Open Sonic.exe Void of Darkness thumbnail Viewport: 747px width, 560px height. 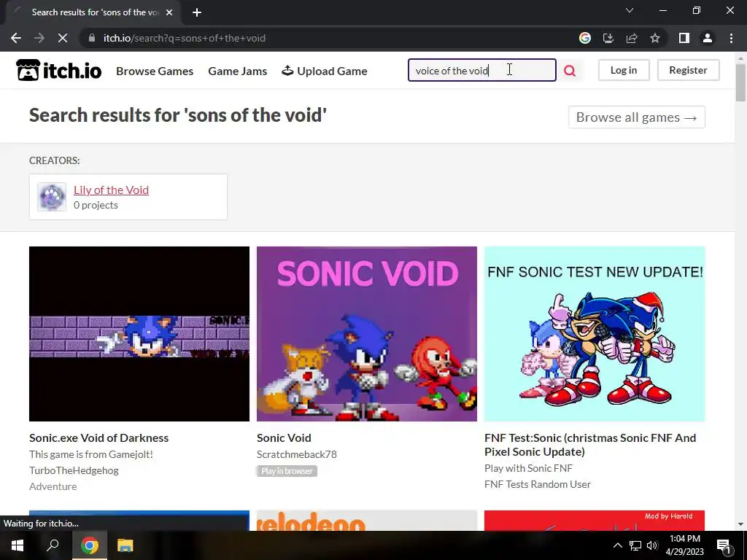139,334
